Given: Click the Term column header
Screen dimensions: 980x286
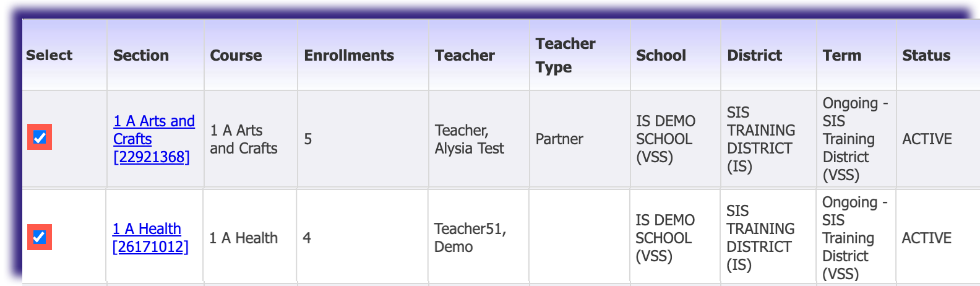Looking at the screenshot, I should coord(842,55).
